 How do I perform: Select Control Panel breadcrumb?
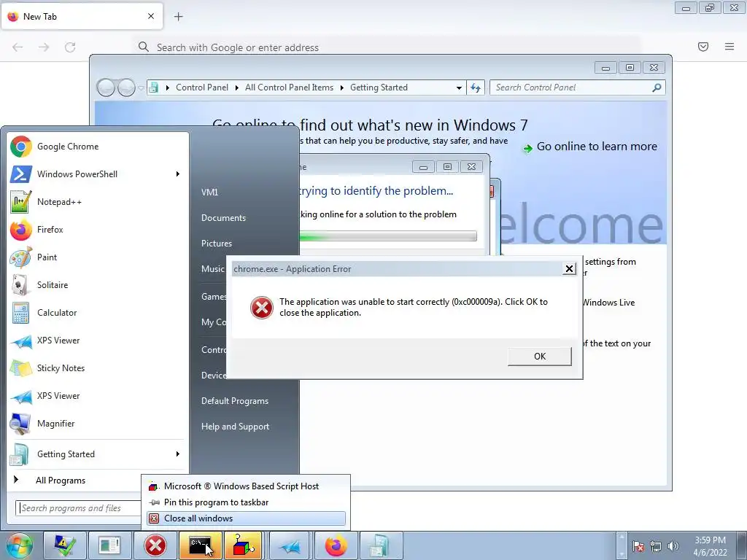pyautogui.click(x=202, y=87)
